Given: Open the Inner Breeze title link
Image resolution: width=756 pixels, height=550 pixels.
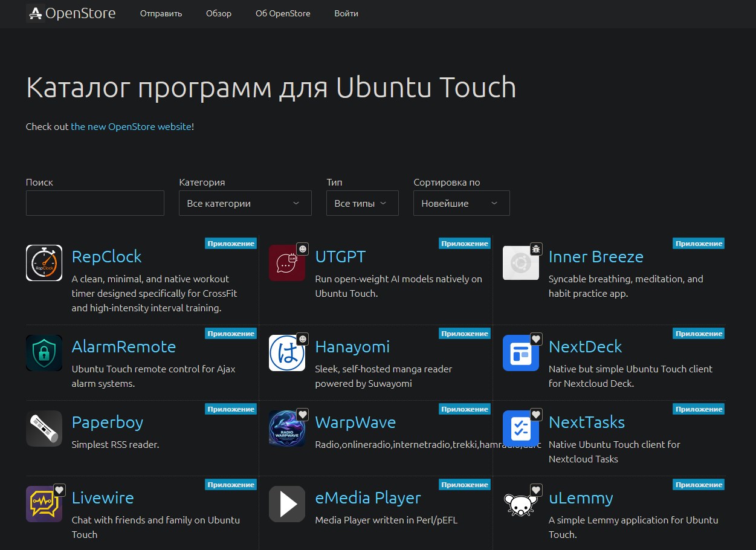Looking at the screenshot, I should (596, 256).
